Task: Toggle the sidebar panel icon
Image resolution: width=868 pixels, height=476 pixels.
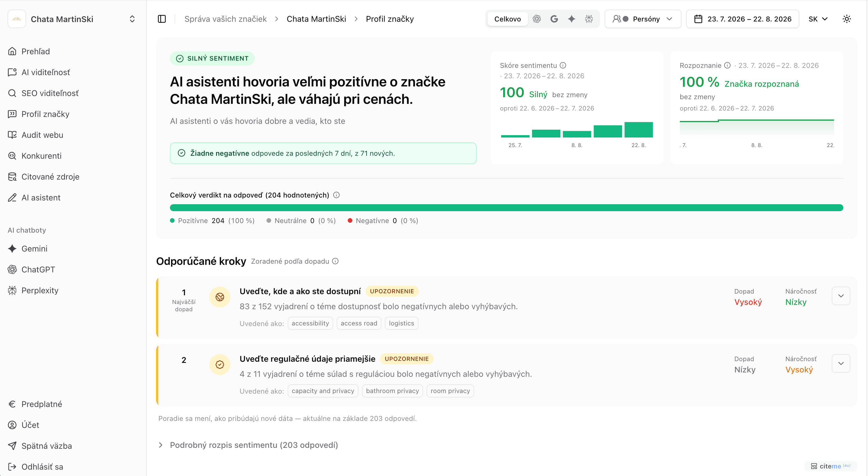Action: pyautogui.click(x=162, y=19)
